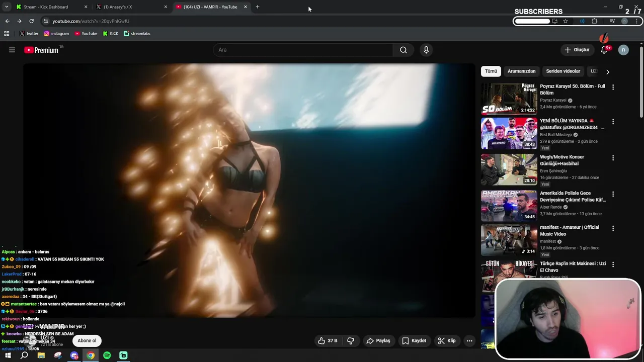
Task: Open the YouTube hamburger guide menu
Action: pyautogui.click(x=12, y=50)
